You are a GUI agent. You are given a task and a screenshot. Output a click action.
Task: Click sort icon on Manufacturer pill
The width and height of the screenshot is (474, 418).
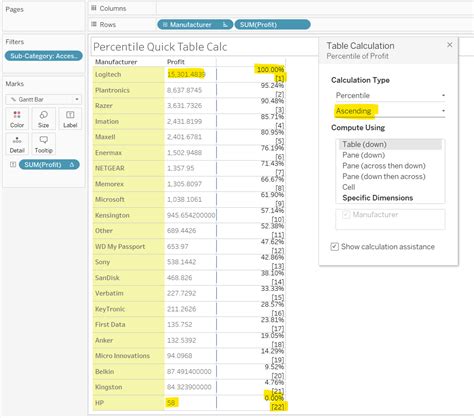pyautogui.click(x=225, y=25)
